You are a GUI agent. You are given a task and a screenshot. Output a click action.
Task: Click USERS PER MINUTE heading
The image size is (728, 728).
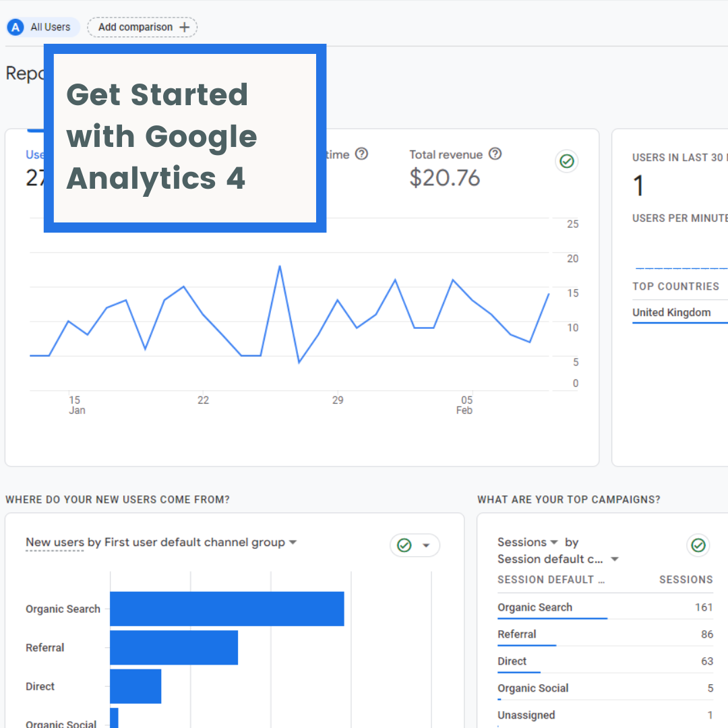pos(679,218)
